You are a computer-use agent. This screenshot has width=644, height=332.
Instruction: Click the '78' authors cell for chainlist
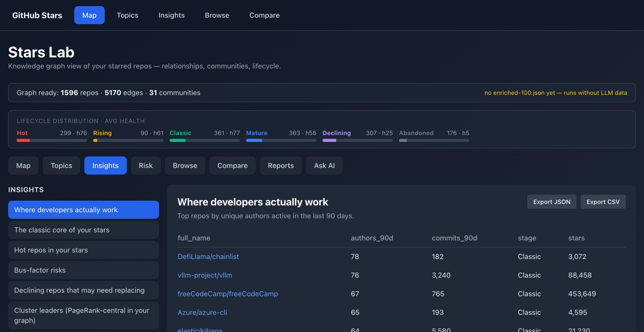(355, 257)
